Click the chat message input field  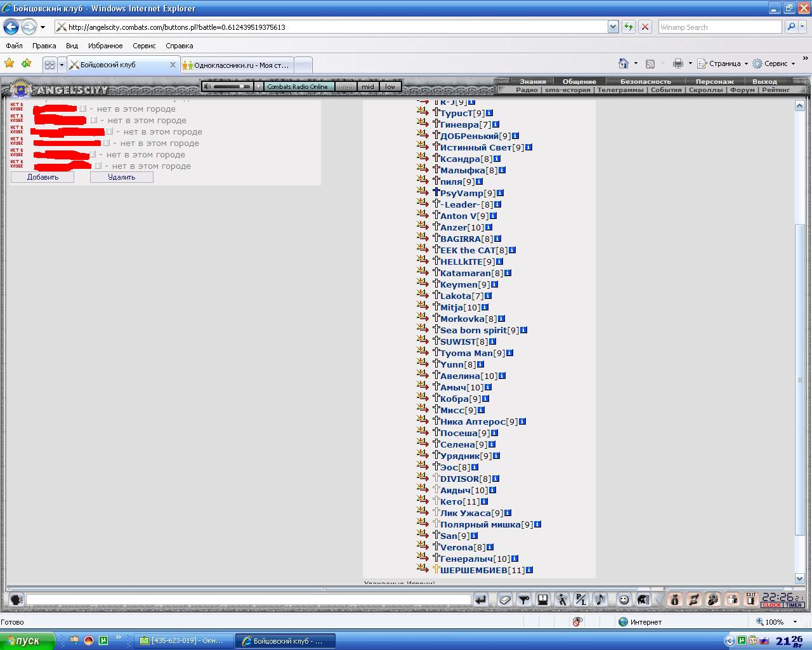pos(248,599)
